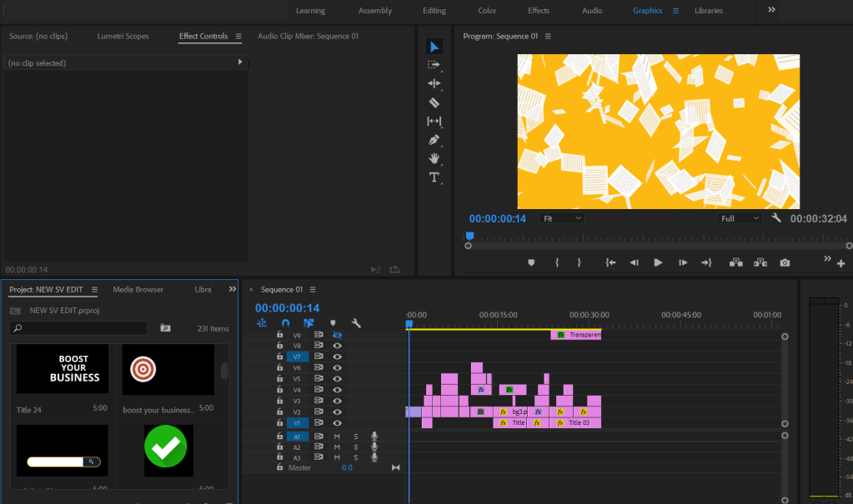Viewport: 853px width, 504px height.
Task: Click the Program monitor playhead scrubber
Action: (469, 237)
